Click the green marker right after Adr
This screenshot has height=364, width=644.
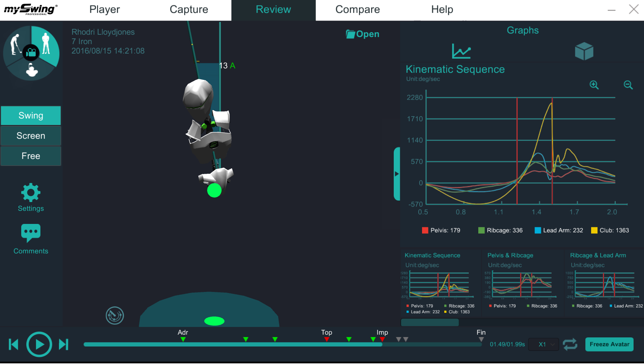click(x=246, y=339)
